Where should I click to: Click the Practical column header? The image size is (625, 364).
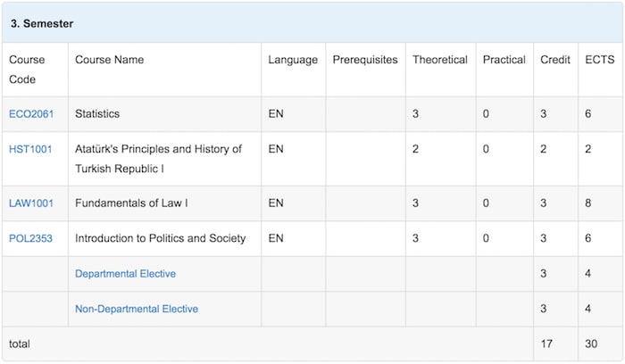click(504, 60)
